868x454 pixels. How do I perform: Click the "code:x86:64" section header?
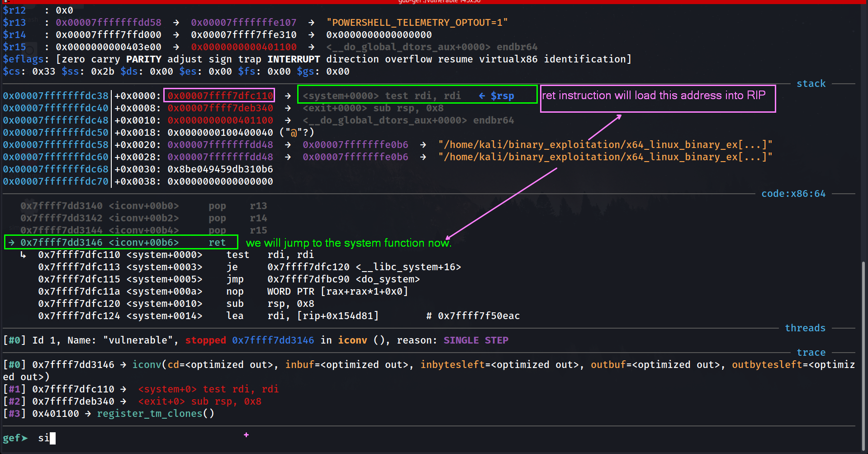coord(793,194)
